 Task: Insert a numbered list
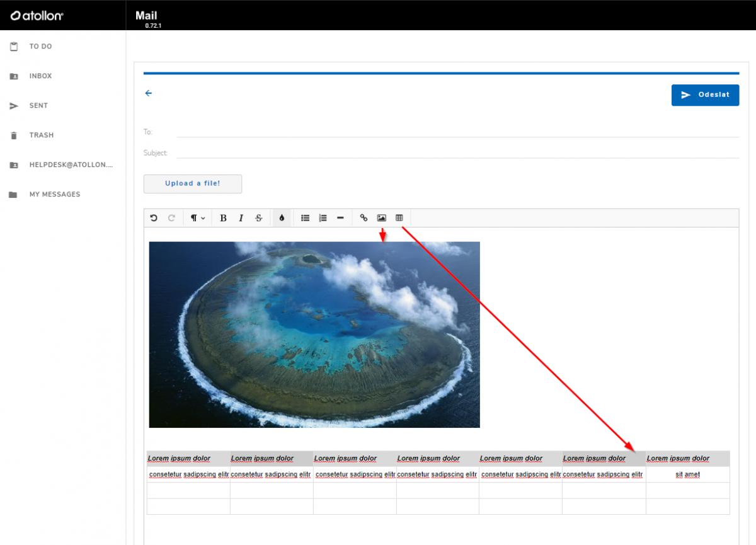click(323, 218)
